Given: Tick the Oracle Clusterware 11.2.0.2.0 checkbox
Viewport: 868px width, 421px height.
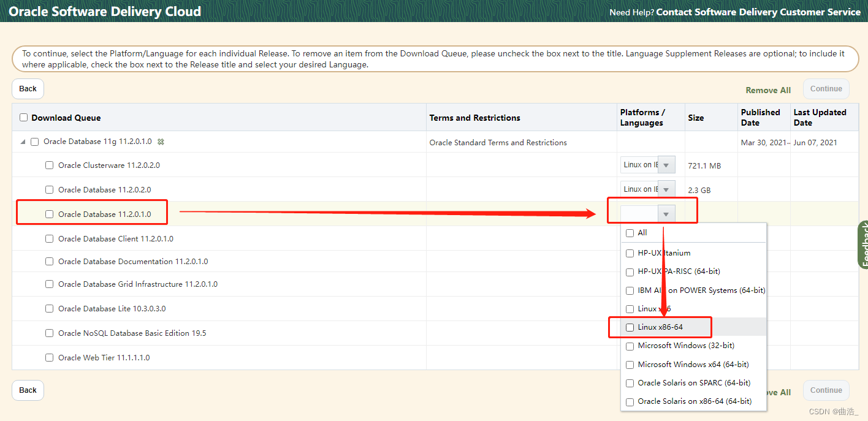Looking at the screenshot, I should pyautogui.click(x=50, y=165).
